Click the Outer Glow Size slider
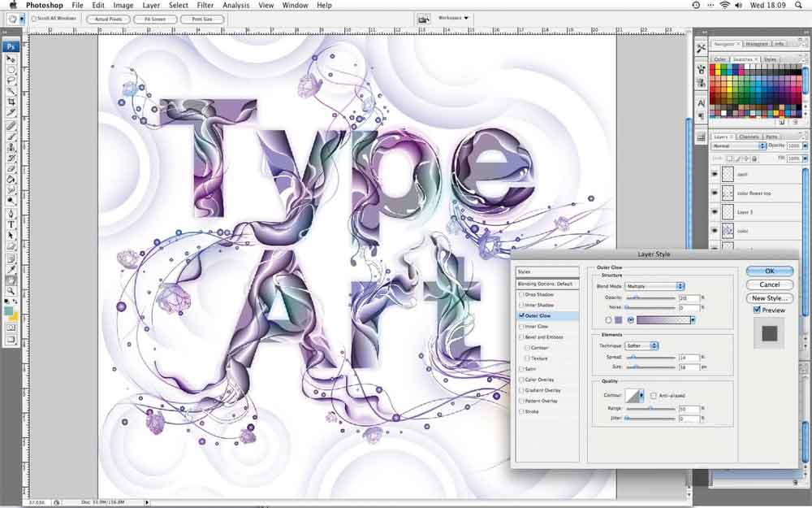The height and width of the screenshot is (508, 812). (650, 367)
